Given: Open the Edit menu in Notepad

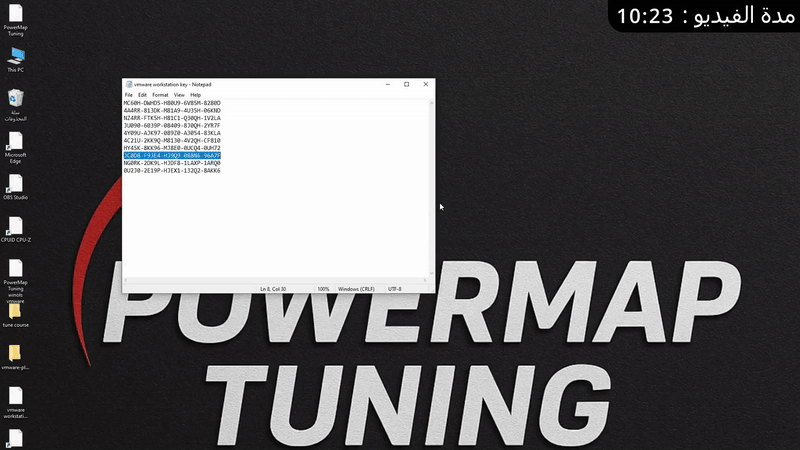Looking at the screenshot, I should coord(142,95).
